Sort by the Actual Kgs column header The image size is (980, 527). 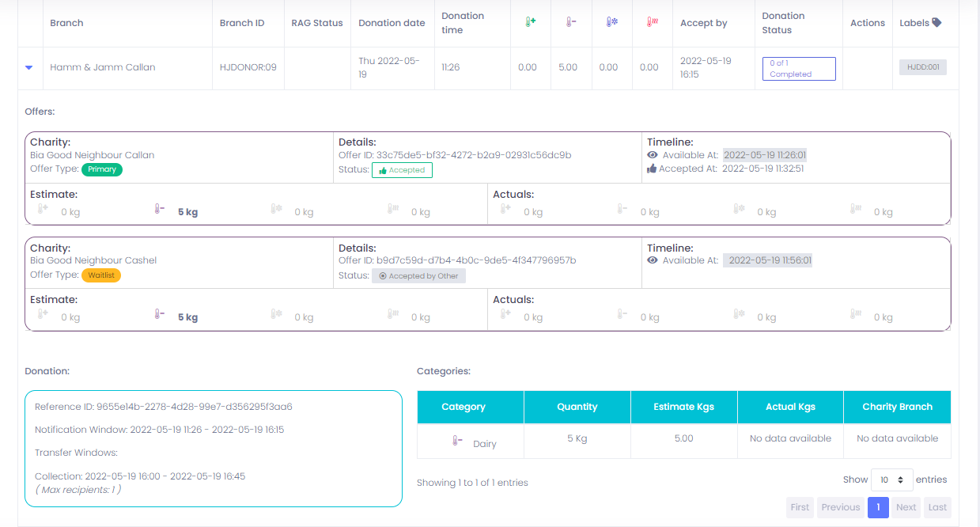pos(791,407)
